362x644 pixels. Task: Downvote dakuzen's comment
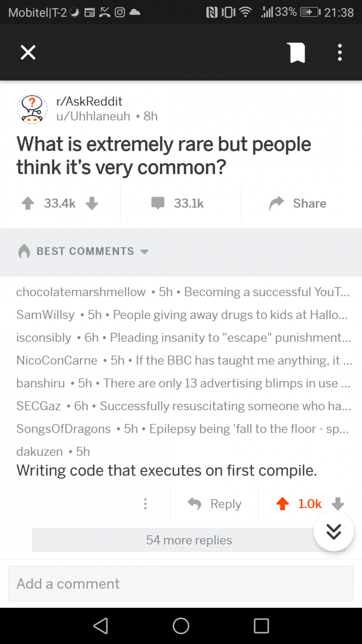337,504
